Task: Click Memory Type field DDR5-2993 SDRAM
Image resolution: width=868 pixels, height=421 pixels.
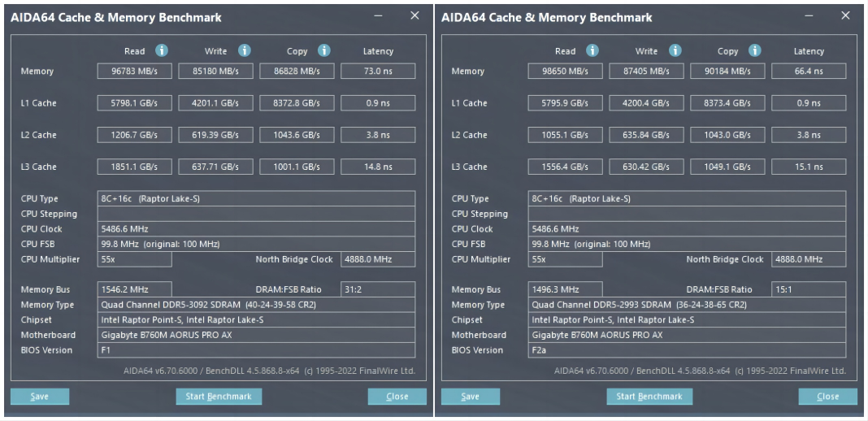Action: click(687, 305)
